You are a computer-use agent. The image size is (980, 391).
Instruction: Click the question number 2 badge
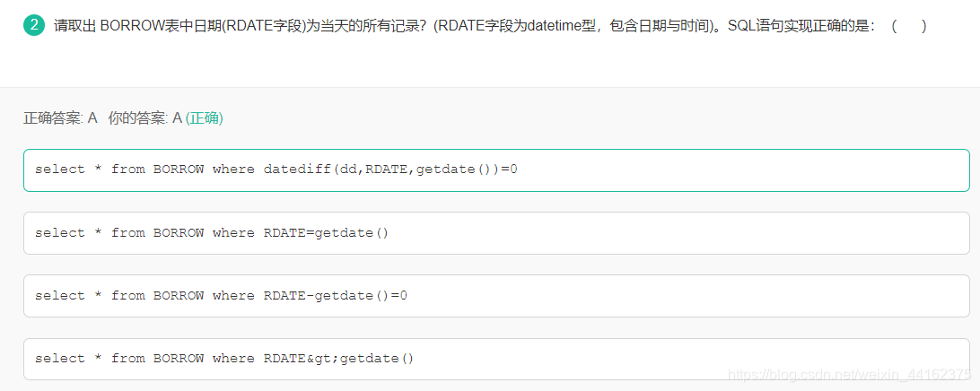point(34,26)
